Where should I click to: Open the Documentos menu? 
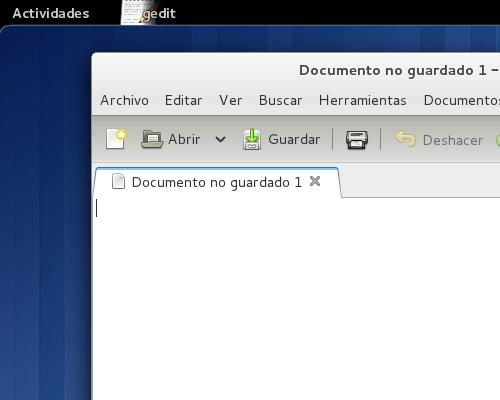(462, 100)
